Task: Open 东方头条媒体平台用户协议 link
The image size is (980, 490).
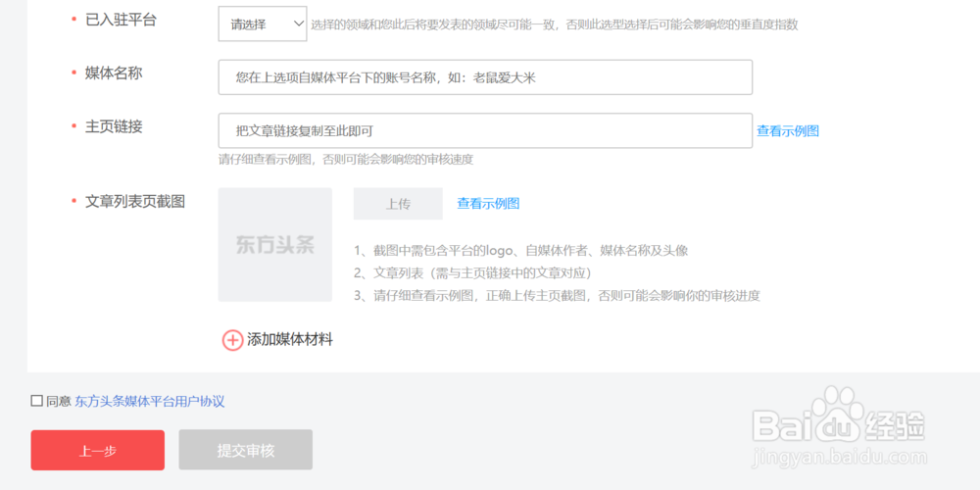Action: coord(149,402)
